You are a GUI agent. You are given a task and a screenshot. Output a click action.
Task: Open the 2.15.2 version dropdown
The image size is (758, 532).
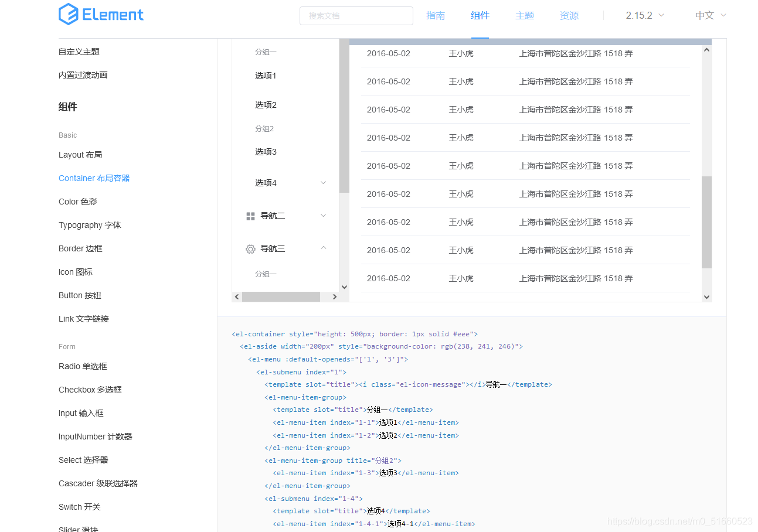(x=645, y=16)
